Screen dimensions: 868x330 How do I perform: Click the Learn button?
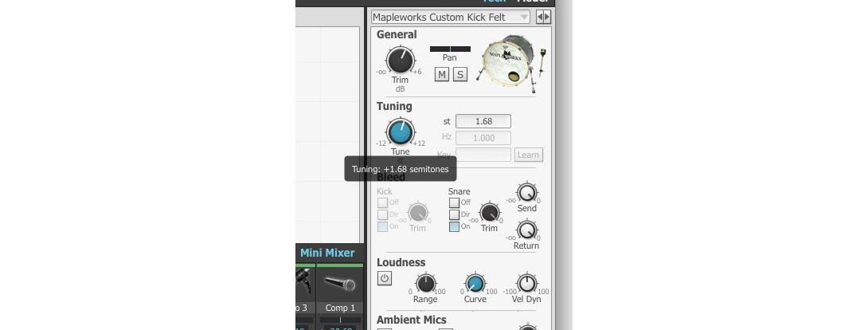coord(529,155)
